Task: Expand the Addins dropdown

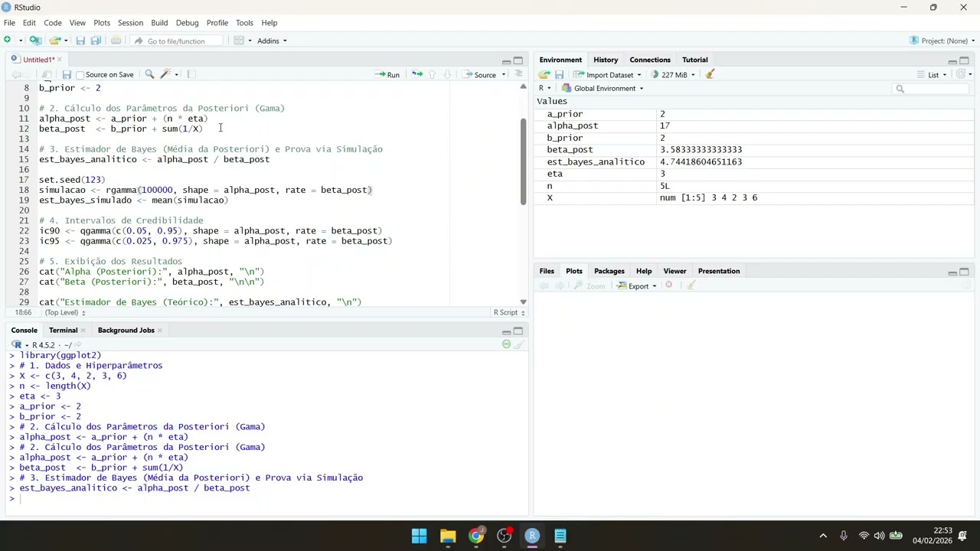Action: tap(272, 41)
